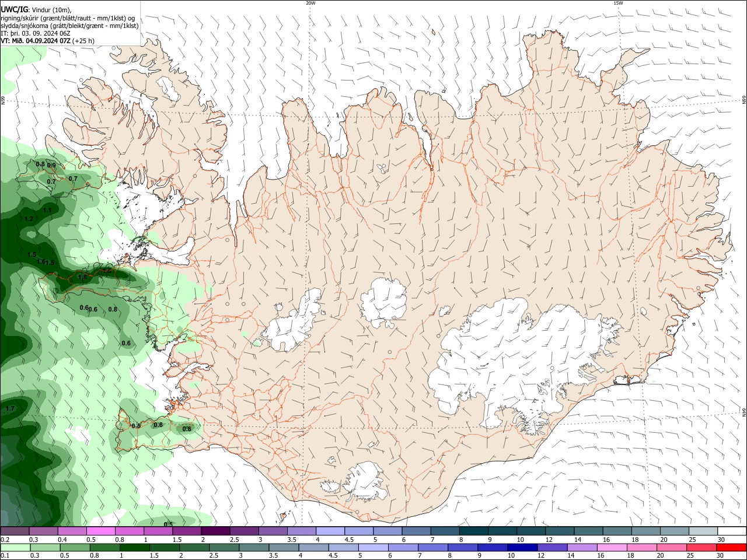Select the 'rigning/skúrir' legend description line
Image resolution: width=747 pixels, height=560 pixels.
pyautogui.click(x=67, y=18)
